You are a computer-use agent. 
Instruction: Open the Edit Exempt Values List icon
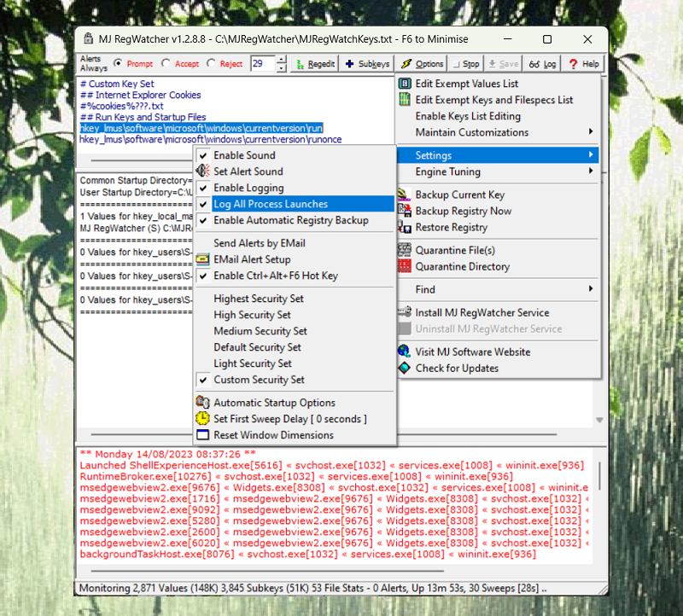(405, 83)
